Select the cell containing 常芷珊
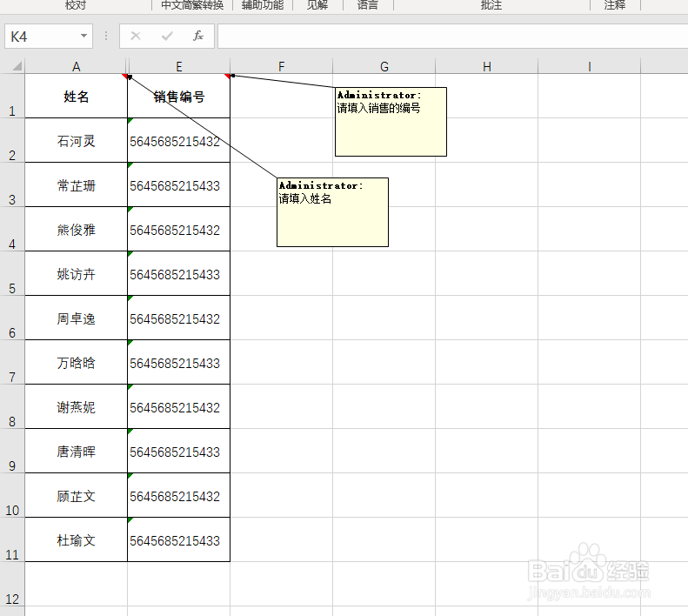Viewport: 688px width, 616px height. pos(76,184)
